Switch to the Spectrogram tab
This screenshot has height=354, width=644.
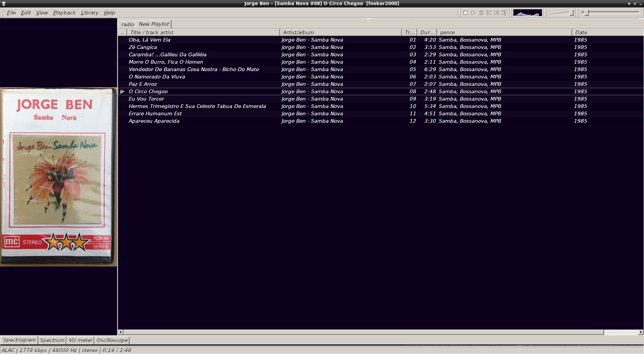(19, 340)
